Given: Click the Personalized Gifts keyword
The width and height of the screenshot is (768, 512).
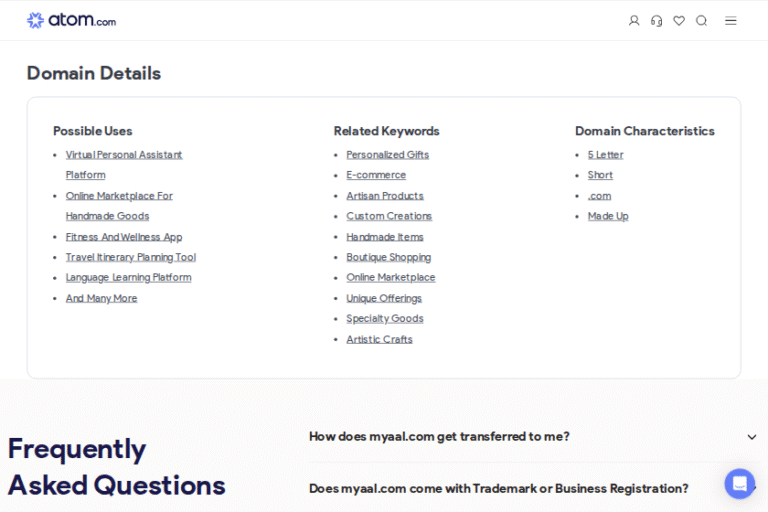Looking at the screenshot, I should coord(387,155).
